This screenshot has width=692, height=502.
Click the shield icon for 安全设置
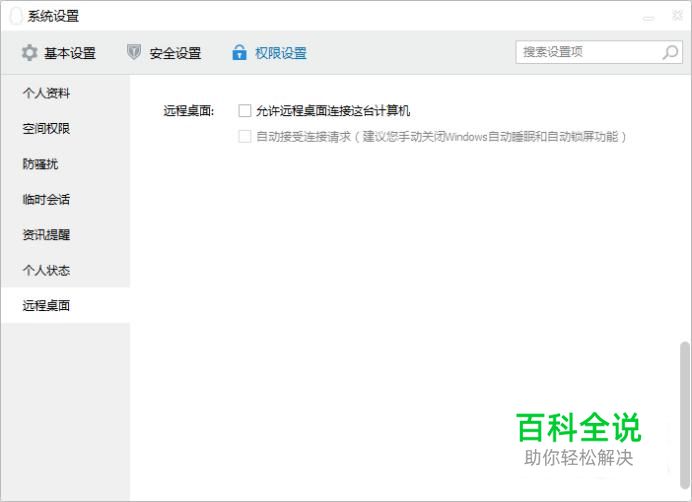point(134,52)
